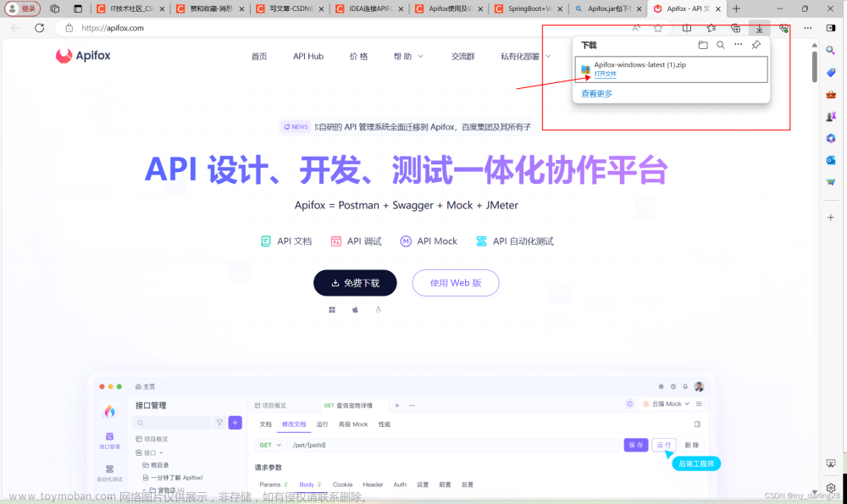The image size is (847, 504).
Task: Click the 使用 Web 版 button
Action: coord(456,283)
